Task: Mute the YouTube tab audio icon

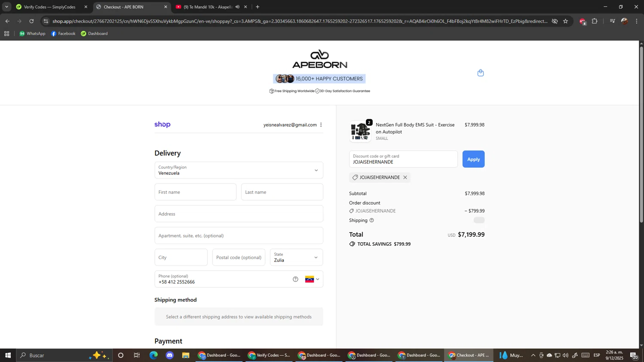Action: [x=237, y=7]
